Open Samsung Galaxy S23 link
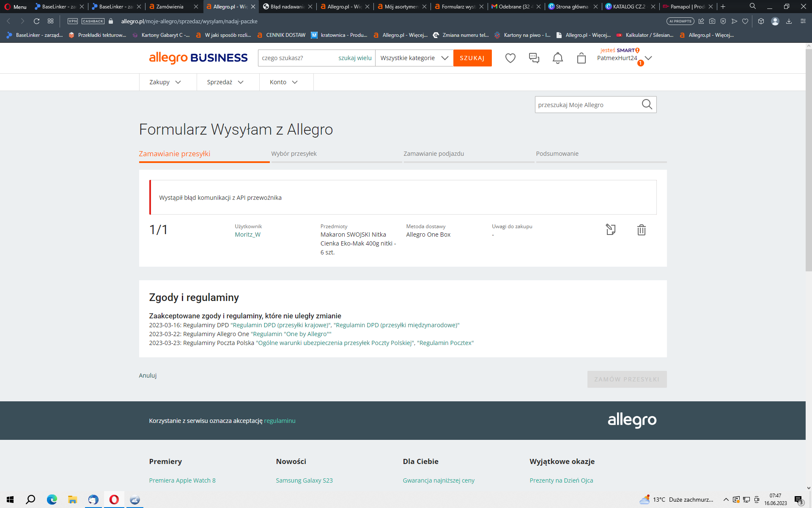812x508 pixels. [304, 480]
